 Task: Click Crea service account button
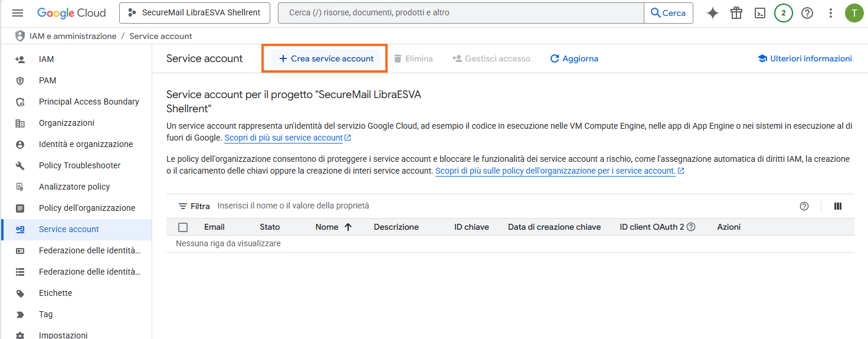tap(326, 58)
